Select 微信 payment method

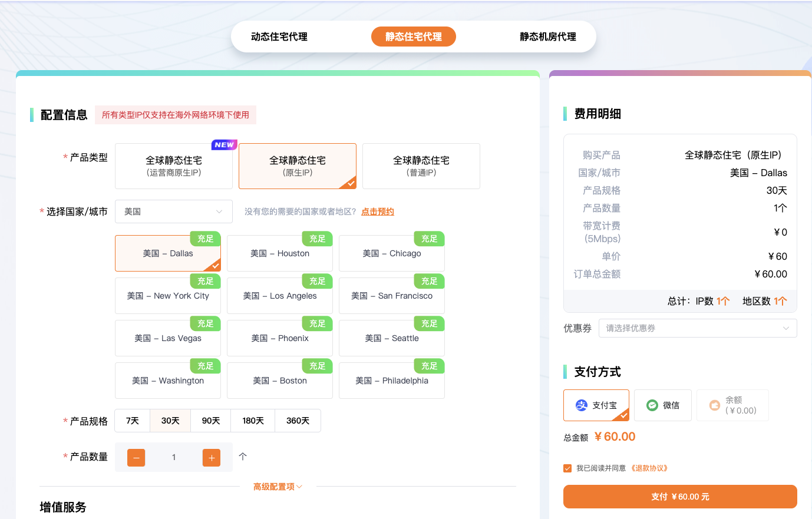pyautogui.click(x=663, y=405)
